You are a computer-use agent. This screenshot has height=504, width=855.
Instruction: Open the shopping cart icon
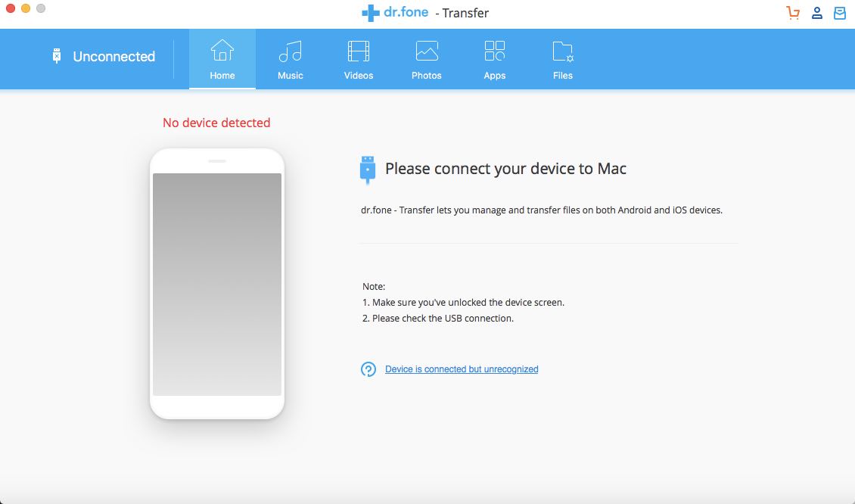[x=793, y=13]
